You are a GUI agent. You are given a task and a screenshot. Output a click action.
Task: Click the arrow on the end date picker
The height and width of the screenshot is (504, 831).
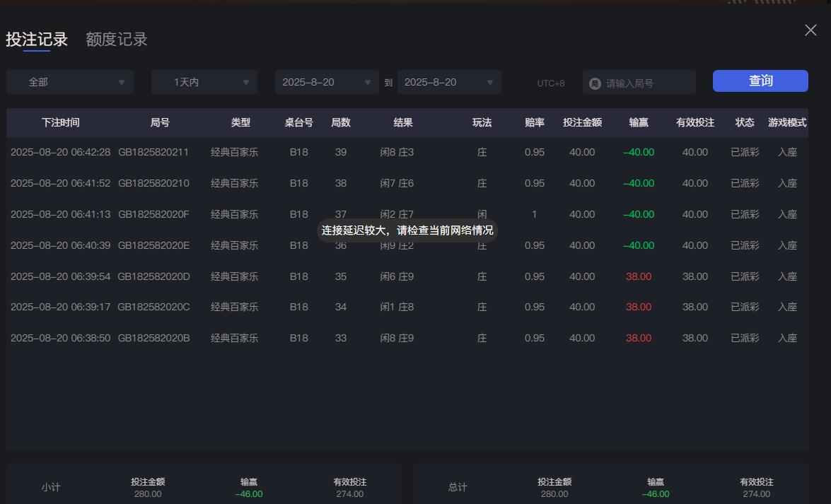click(x=489, y=82)
